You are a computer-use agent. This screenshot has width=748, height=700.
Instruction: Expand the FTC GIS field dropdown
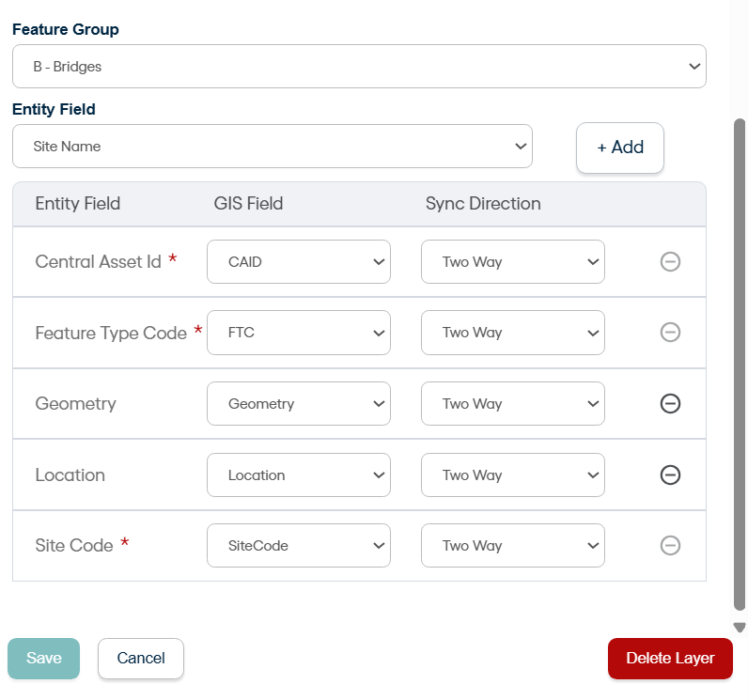coord(299,333)
